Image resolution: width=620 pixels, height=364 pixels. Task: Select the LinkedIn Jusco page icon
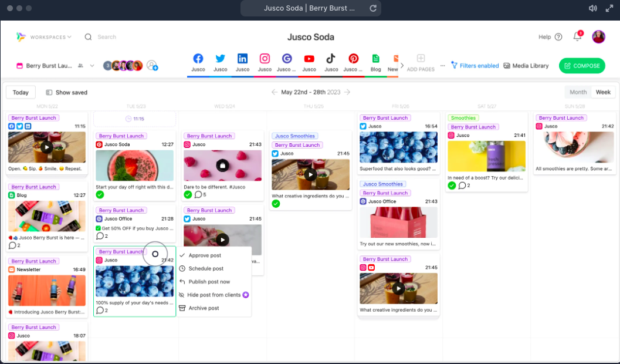pos(242,59)
